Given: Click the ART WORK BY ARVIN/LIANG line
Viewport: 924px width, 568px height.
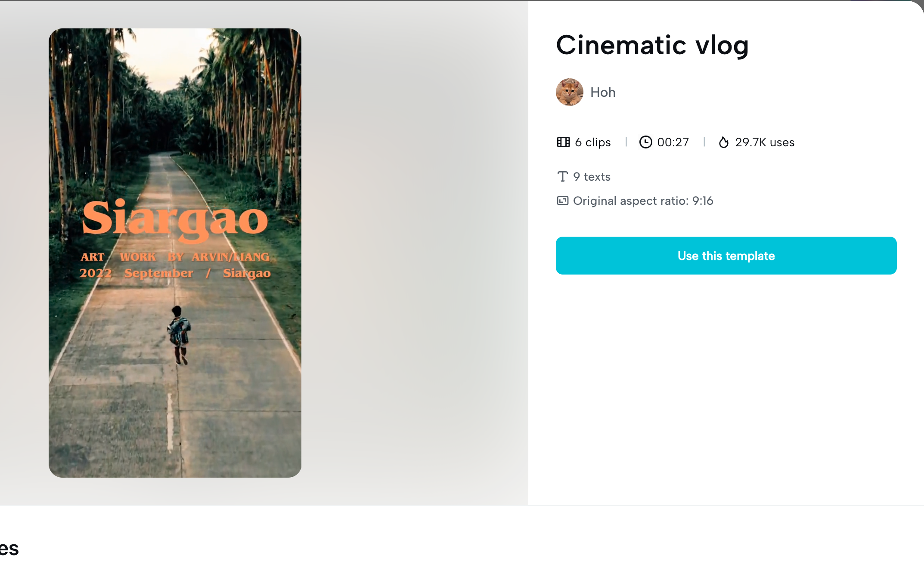Looking at the screenshot, I should pyautogui.click(x=175, y=256).
